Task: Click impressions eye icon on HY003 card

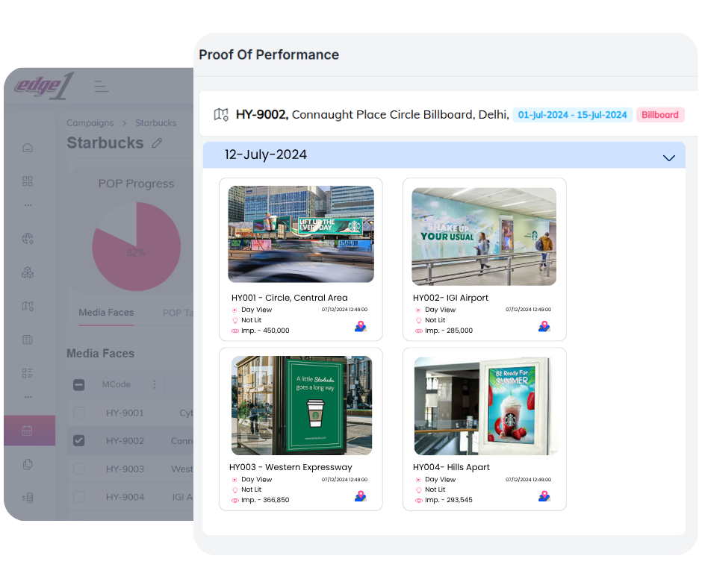Action: (x=235, y=501)
